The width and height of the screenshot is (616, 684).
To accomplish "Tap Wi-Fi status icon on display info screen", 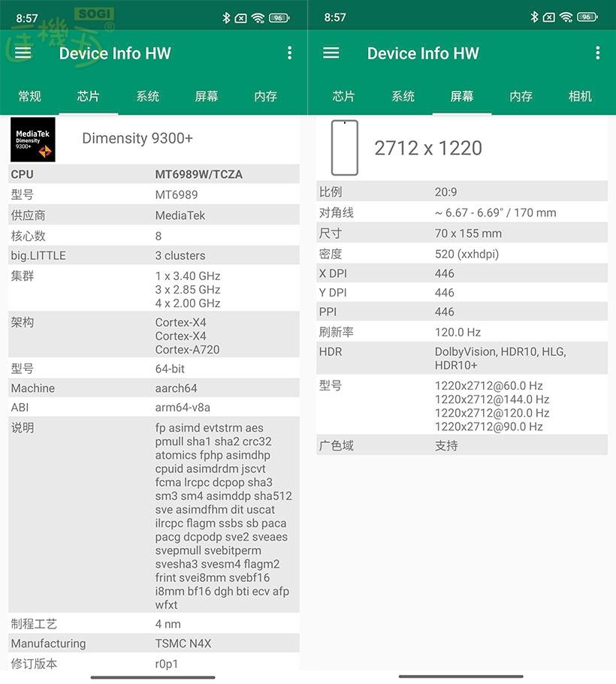I will click(566, 17).
